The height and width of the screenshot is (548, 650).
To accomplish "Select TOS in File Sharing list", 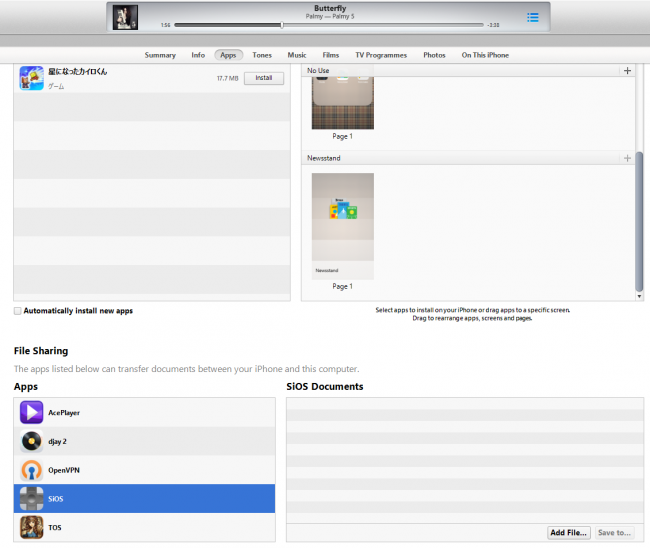I will click(x=144, y=527).
